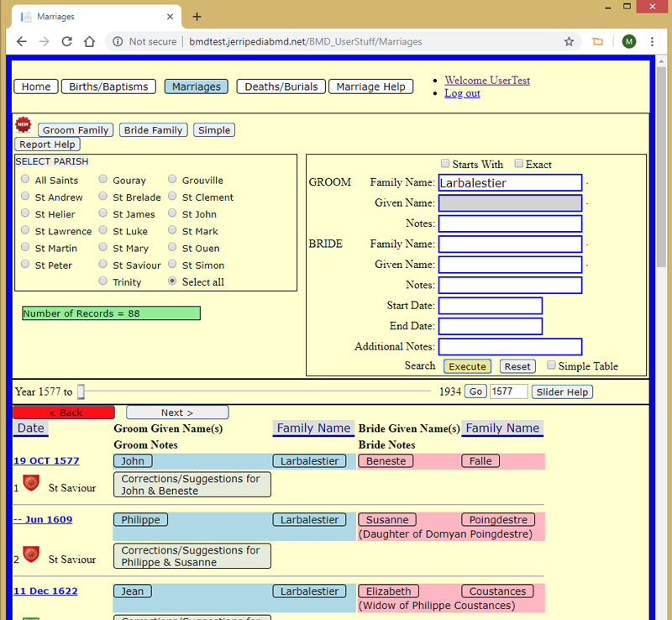This screenshot has width=672, height=620.
Task: Click the browser back arrow
Action: pyautogui.click(x=22, y=41)
